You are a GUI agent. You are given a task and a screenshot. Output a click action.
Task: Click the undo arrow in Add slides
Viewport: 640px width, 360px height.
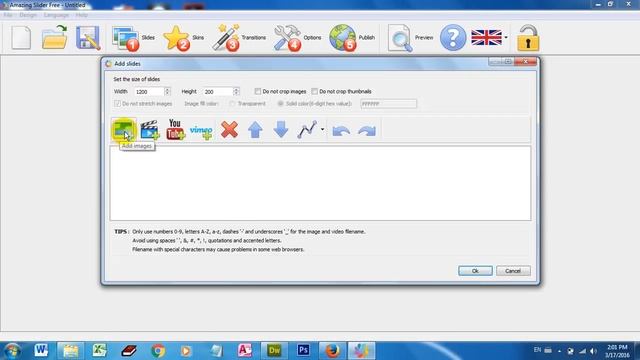[x=341, y=131]
